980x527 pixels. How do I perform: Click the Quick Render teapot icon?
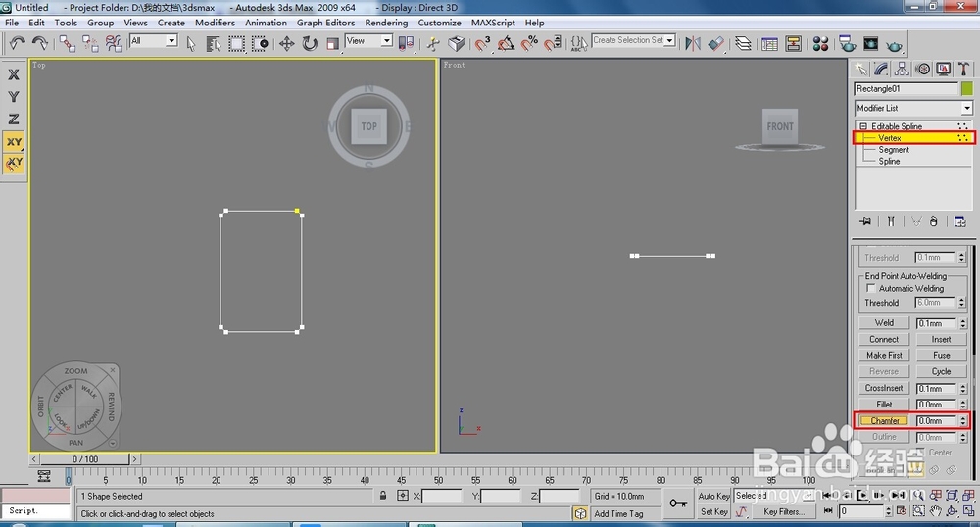point(895,45)
